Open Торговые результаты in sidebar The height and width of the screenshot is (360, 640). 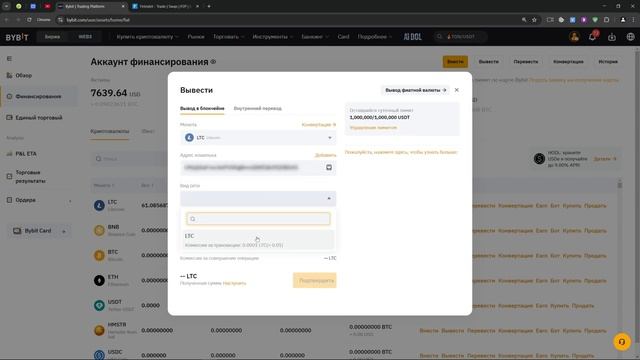coord(31,177)
